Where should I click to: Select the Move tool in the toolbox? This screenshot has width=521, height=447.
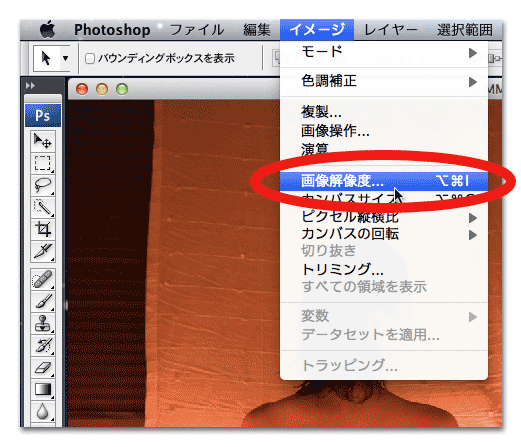pos(43,141)
